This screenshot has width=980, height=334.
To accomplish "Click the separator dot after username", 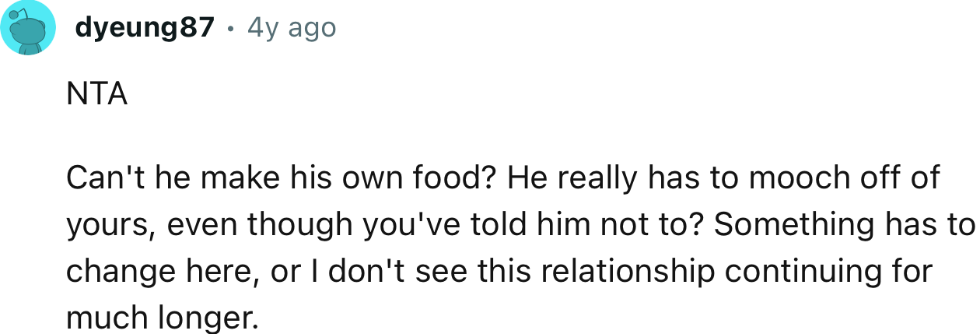I will (230, 30).
